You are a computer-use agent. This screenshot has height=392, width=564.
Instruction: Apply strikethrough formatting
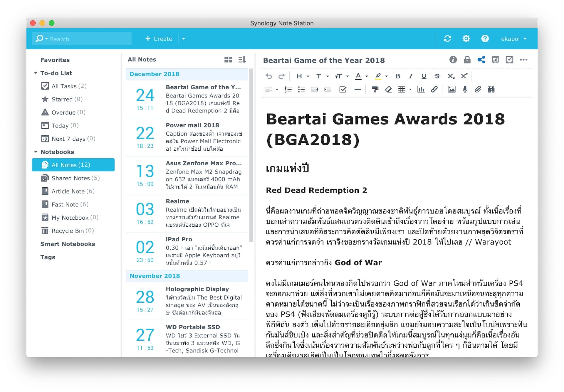[x=437, y=76]
